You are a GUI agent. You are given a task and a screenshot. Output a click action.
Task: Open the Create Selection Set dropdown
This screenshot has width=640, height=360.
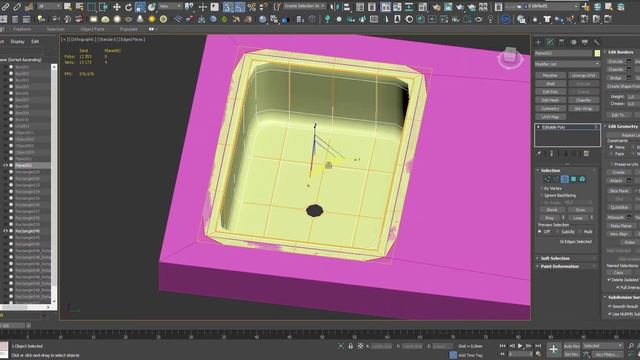(304, 7)
